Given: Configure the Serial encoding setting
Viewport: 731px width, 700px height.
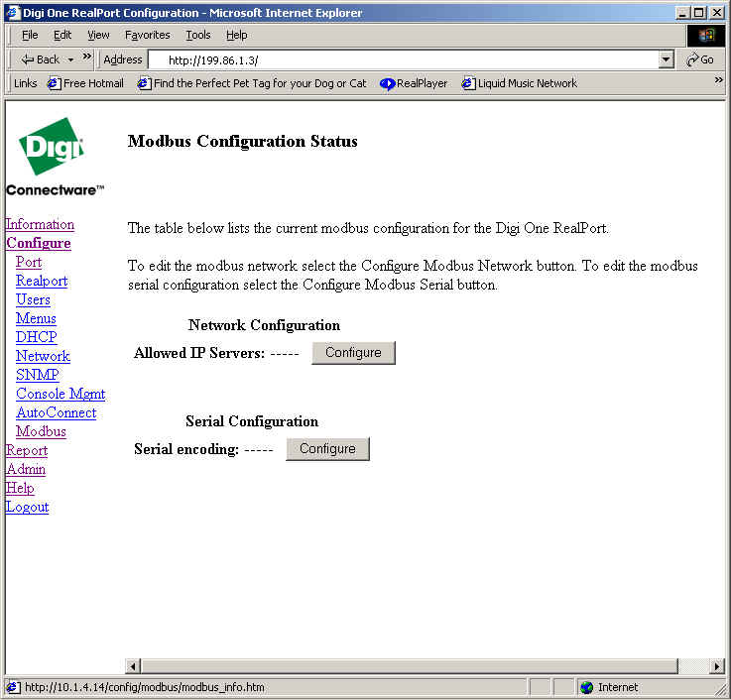Looking at the screenshot, I should 327,449.
